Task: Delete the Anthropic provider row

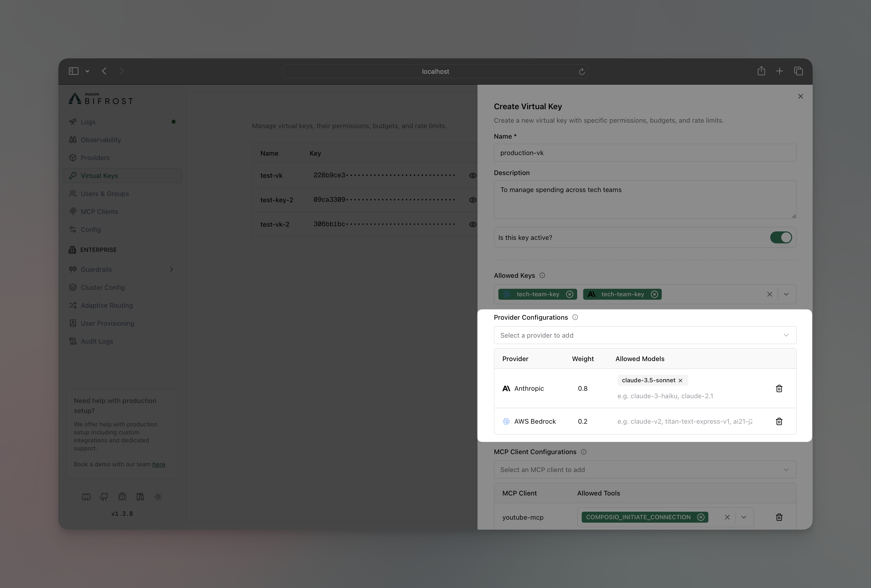Action: click(x=779, y=389)
